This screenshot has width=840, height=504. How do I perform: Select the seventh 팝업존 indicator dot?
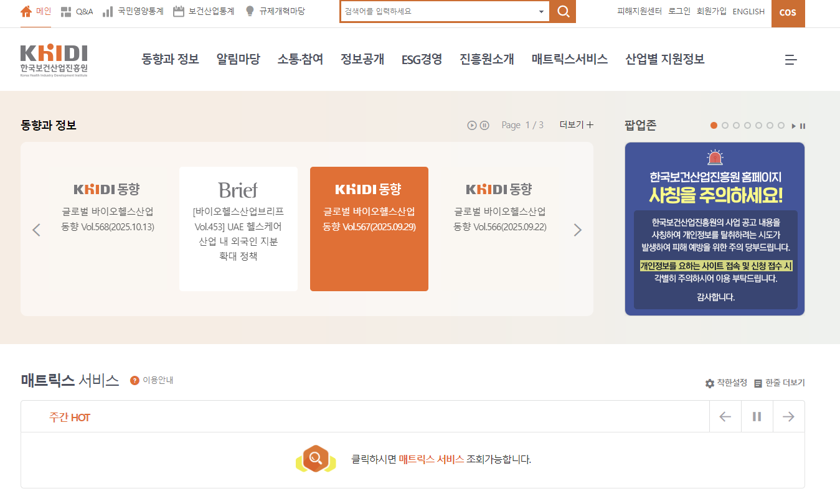781,125
